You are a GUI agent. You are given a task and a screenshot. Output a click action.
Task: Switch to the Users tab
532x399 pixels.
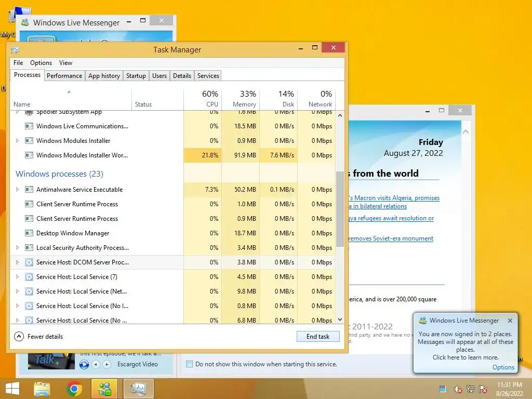[x=159, y=76]
